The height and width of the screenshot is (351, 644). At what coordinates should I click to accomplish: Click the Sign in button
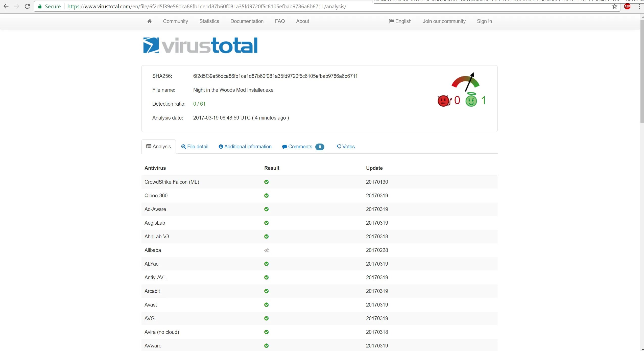[x=484, y=21]
